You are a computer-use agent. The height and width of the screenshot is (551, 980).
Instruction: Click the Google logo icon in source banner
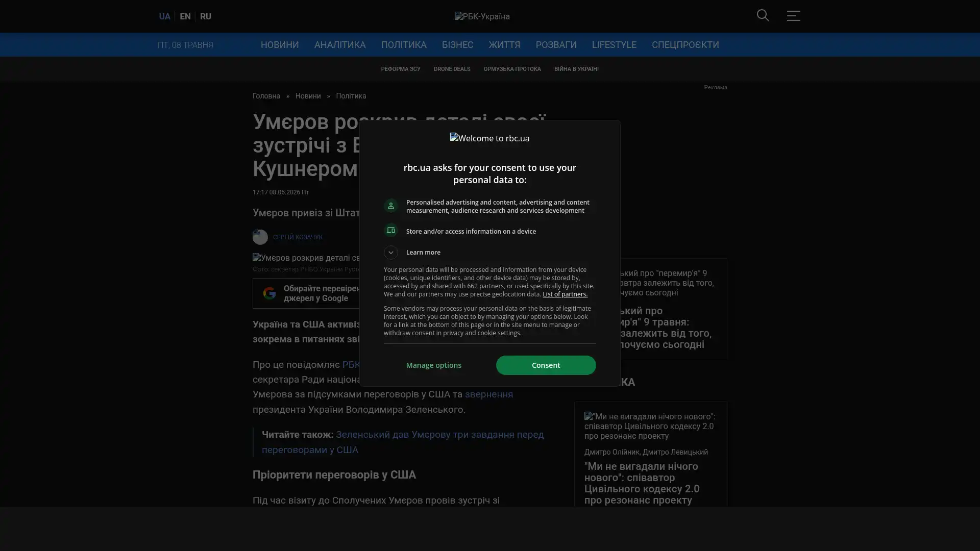coord(269,293)
